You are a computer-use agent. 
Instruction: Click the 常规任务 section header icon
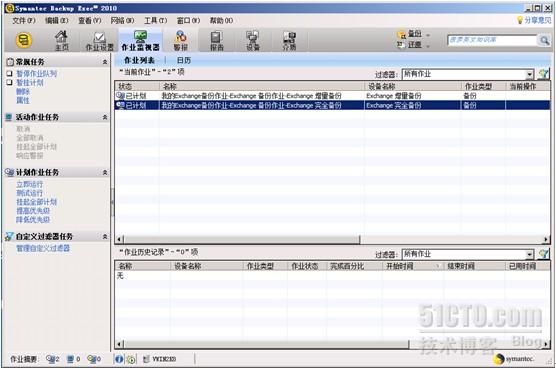[x=10, y=62]
